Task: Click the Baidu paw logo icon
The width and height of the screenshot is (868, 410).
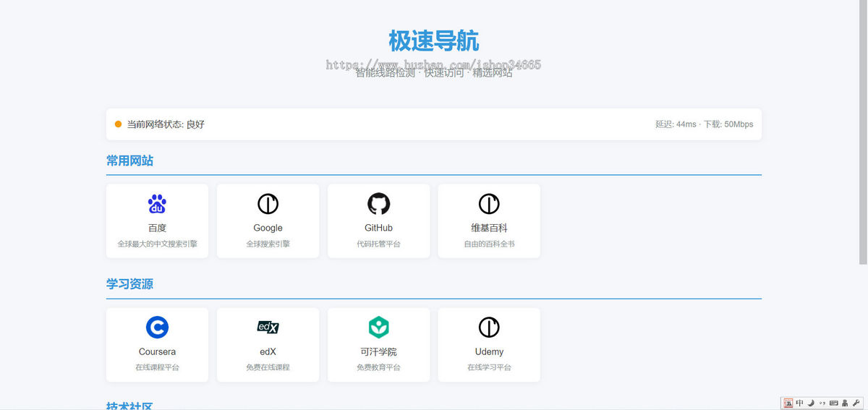Action: (x=157, y=204)
